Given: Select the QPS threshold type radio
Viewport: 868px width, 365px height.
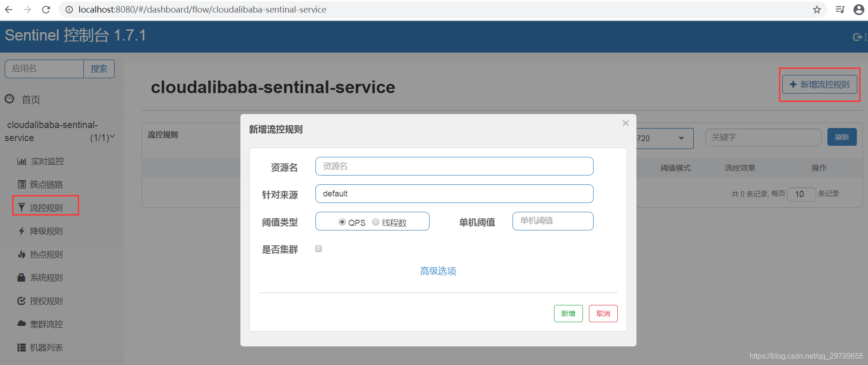Looking at the screenshot, I should tap(342, 222).
